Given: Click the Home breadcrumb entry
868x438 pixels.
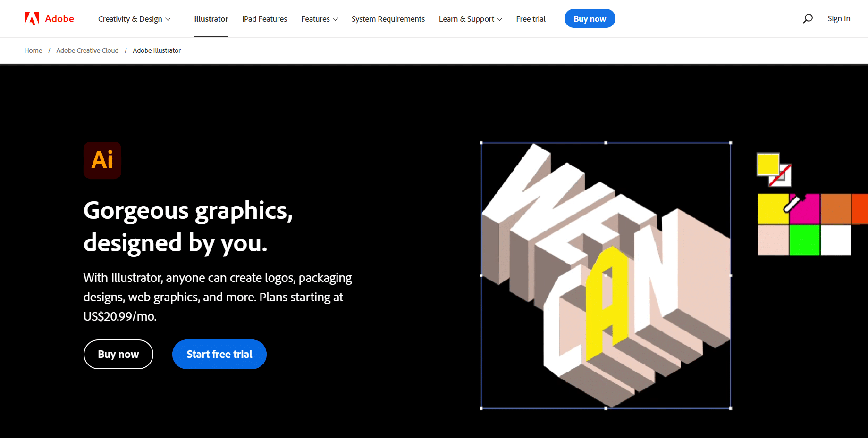Looking at the screenshot, I should [33, 50].
